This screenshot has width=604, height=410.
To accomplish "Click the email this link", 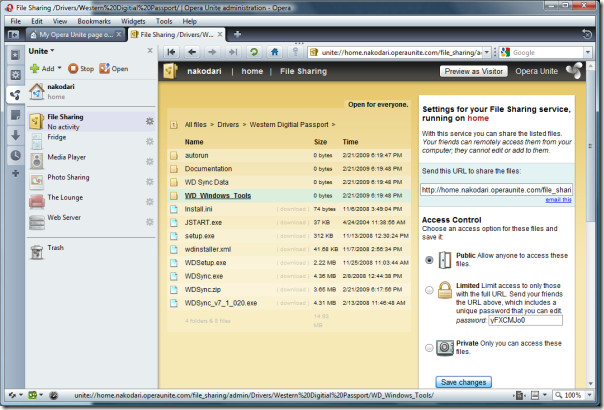I will coord(558,200).
